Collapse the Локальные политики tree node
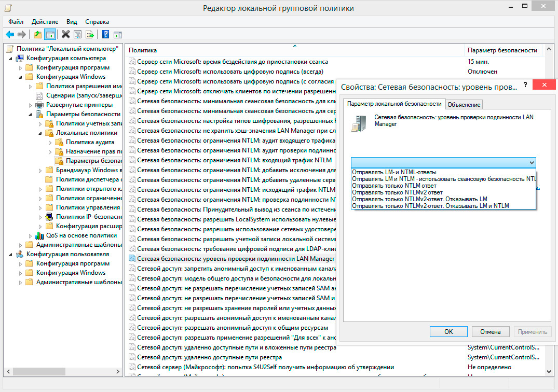The height and width of the screenshot is (392, 558). point(40,133)
